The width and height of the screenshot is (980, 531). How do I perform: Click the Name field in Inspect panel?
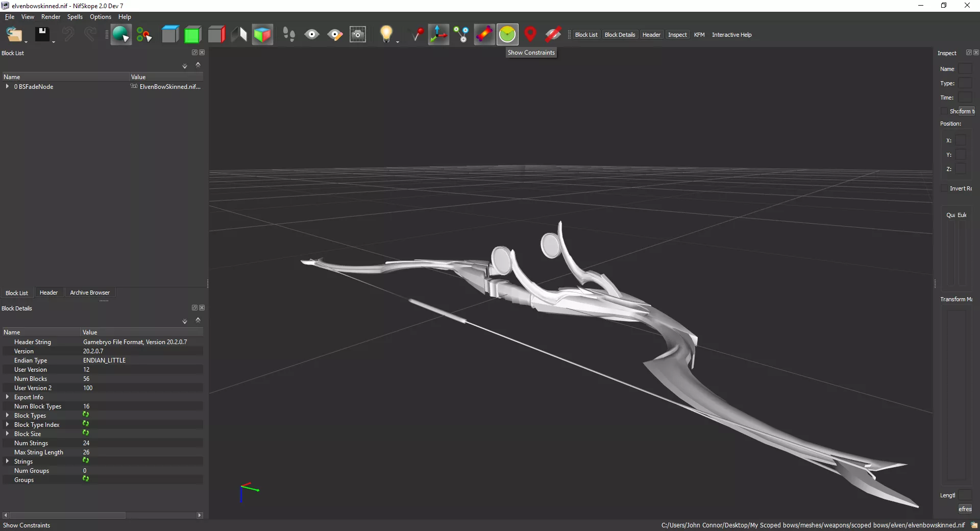[x=965, y=69]
